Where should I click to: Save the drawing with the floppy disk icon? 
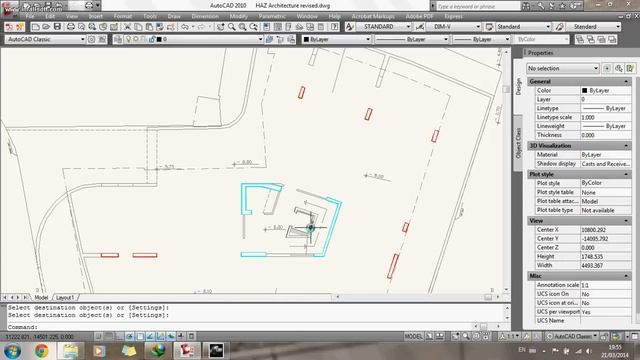[x=57, y=27]
